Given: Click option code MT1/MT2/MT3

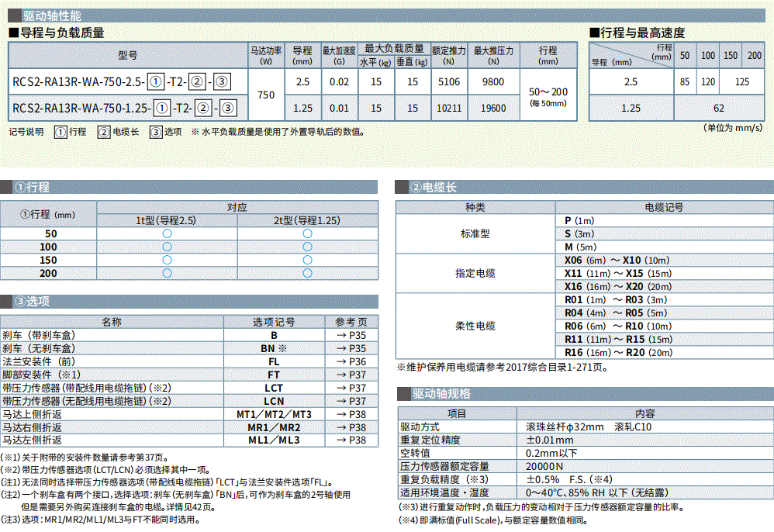Looking at the screenshot, I should [274, 414].
